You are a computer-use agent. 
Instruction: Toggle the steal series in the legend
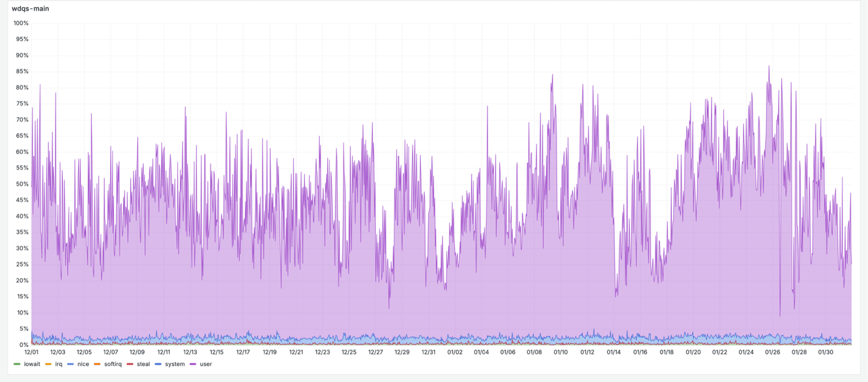click(x=143, y=364)
